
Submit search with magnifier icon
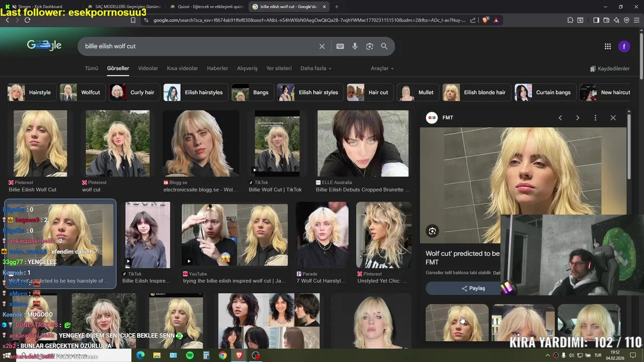coord(384,46)
